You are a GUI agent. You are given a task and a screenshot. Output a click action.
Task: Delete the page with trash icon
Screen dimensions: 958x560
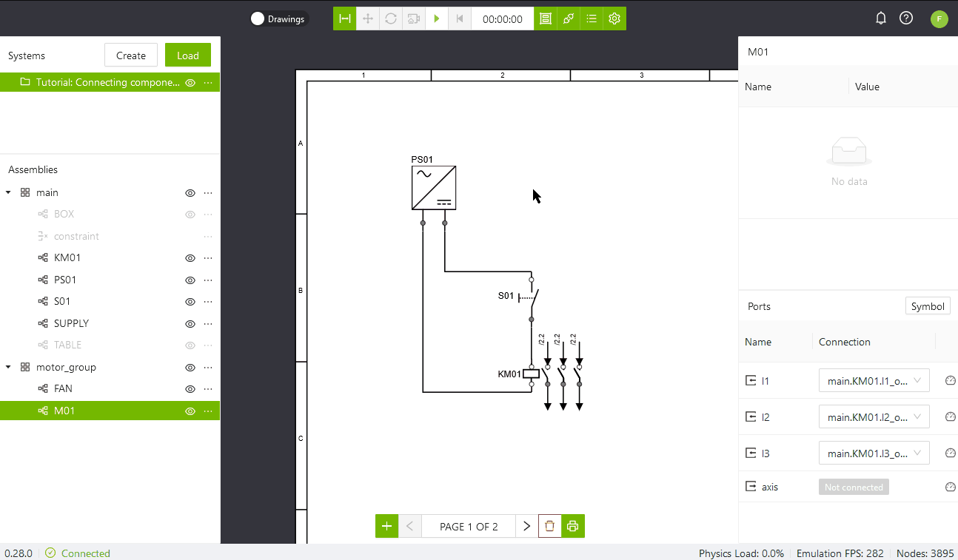549,526
